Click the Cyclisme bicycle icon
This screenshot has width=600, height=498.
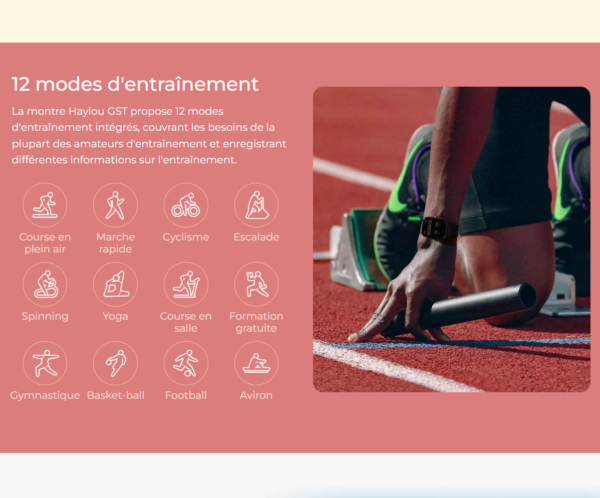[186, 206]
